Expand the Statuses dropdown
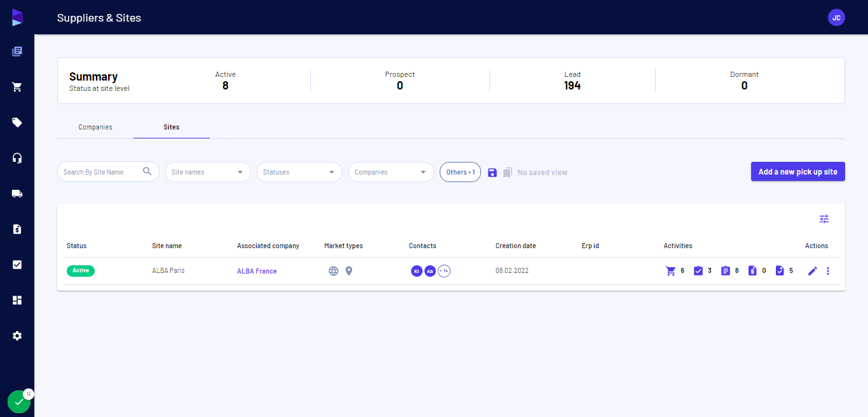 coord(299,172)
